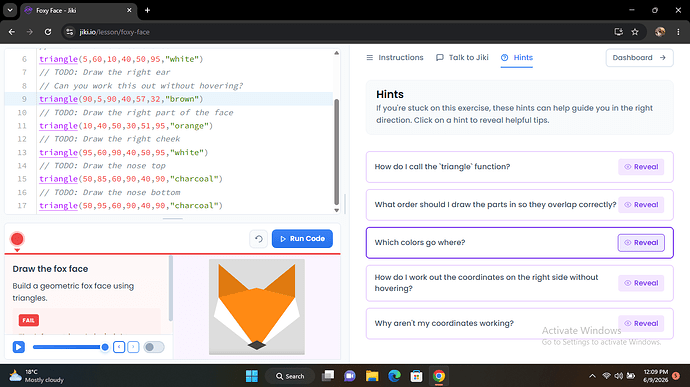Screen dimensions: 690x387
Task: Click code line 9 with brown triangle
Action: pos(121,99)
